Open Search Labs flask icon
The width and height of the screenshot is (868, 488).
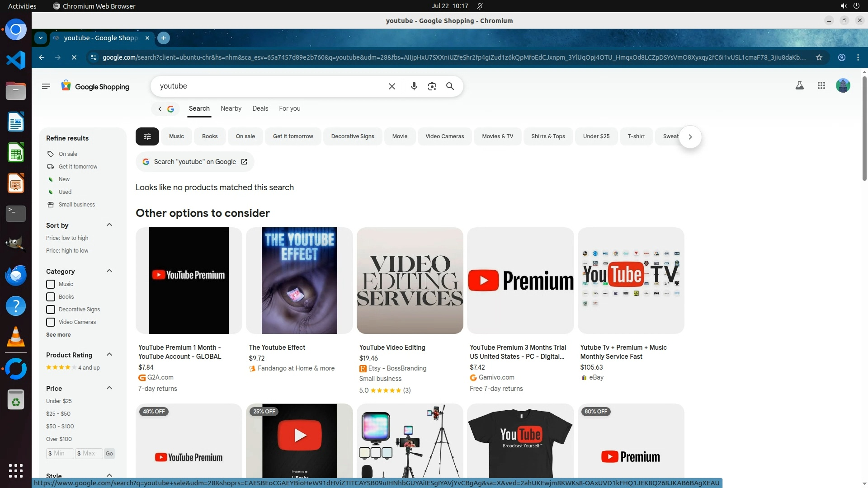pos(799,85)
